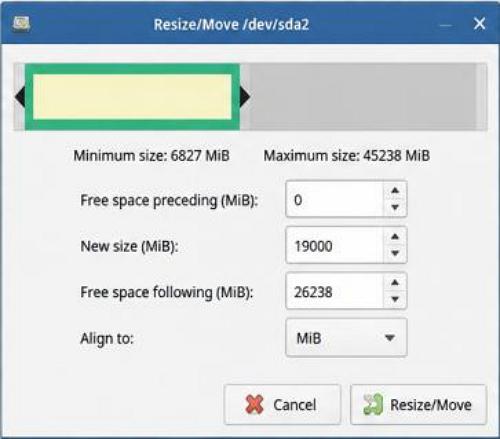500x439 pixels.
Task: Click the gray unallocated space area
Action: 363,97
